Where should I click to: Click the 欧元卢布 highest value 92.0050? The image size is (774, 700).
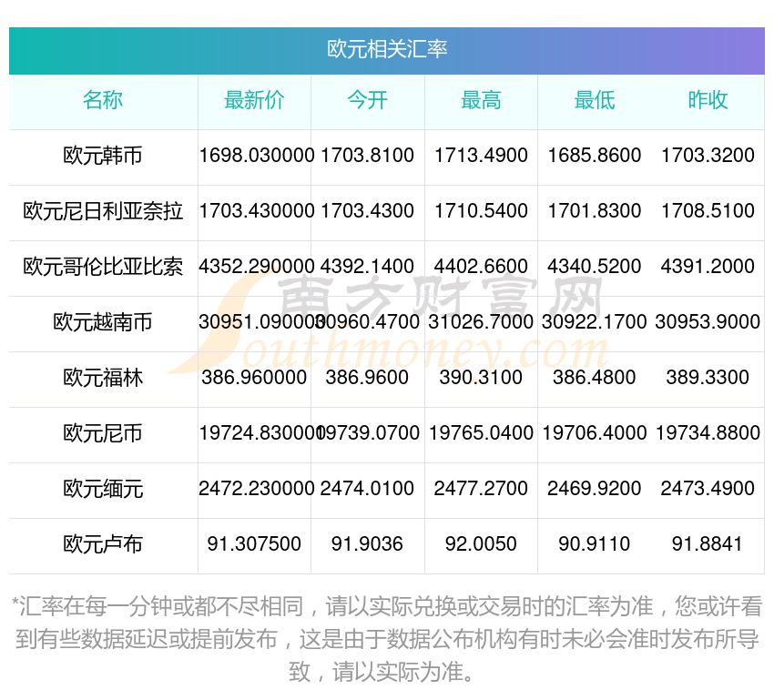[x=481, y=544]
